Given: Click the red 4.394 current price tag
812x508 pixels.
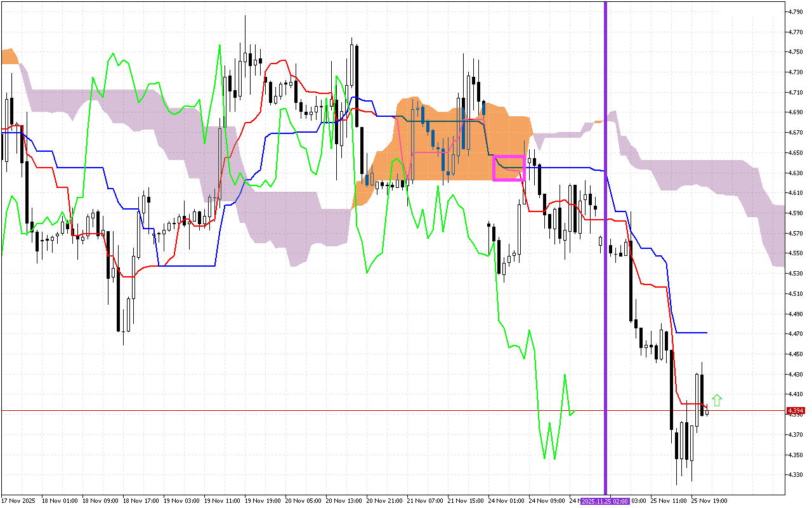Looking at the screenshot, I should pyautogui.click(x=796, y=411).
